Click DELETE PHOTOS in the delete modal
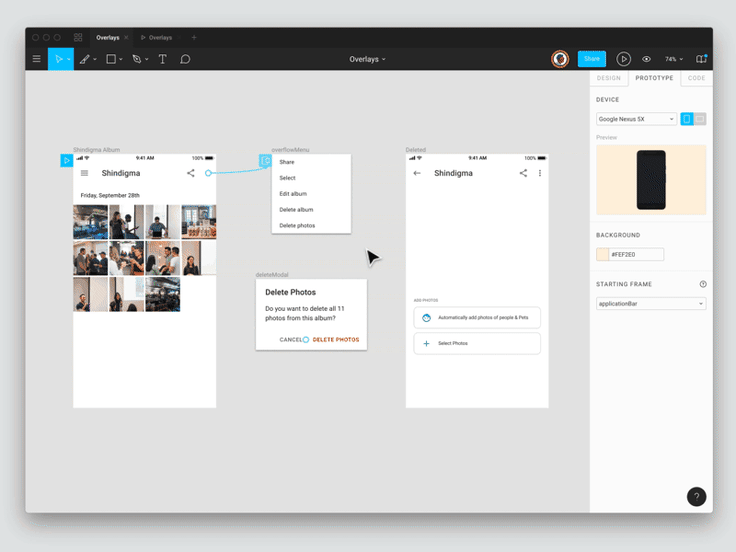The image size is (736, 552). click(x=336, y=340)
